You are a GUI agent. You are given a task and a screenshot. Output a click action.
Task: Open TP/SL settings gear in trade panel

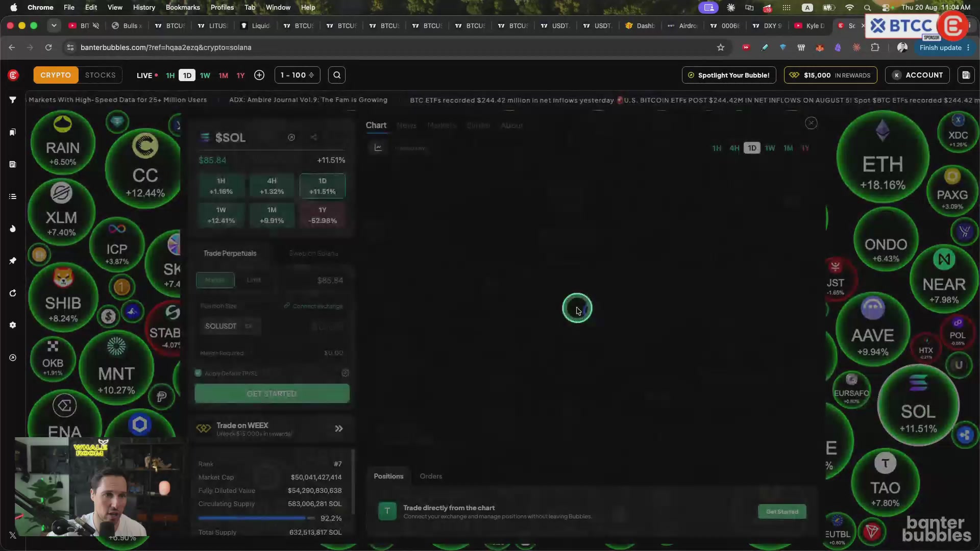345,373
